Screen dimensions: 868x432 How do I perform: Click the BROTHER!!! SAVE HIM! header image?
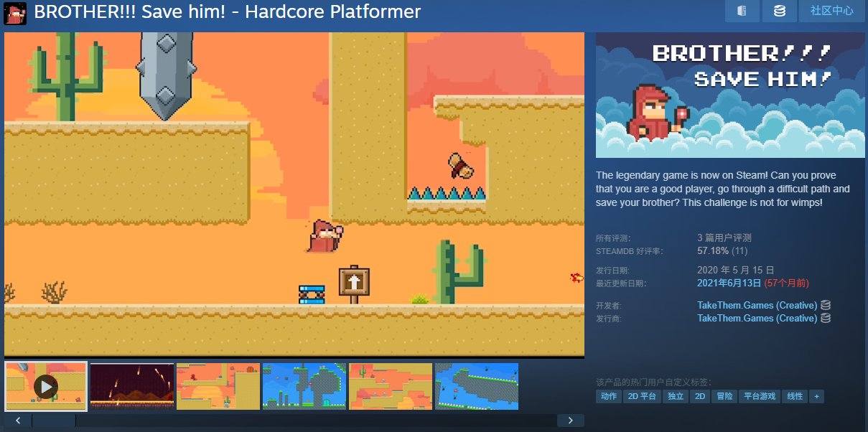pos(730,95)
